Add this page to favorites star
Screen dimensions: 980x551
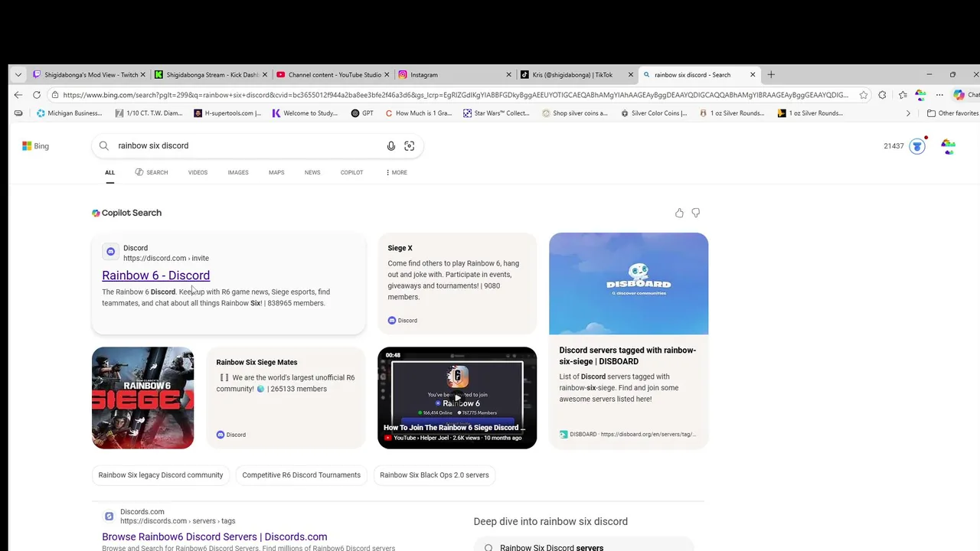(x=864, y=95)
